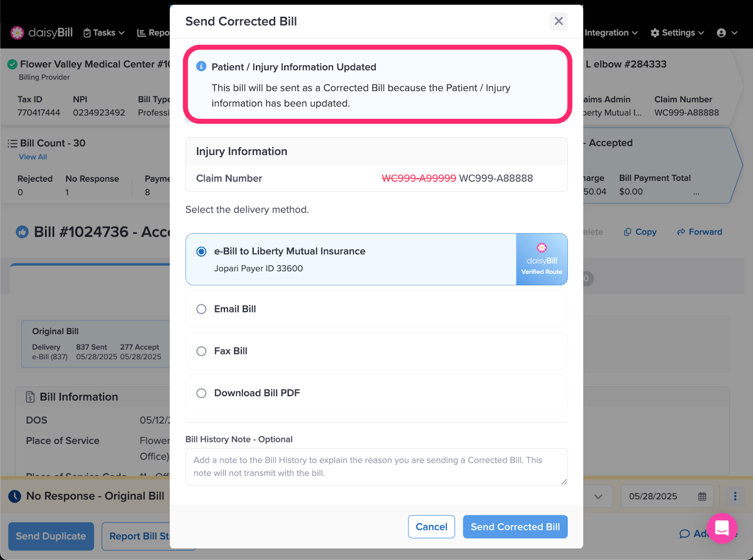753x560 pixels.
Task: Click the Forward bill arrow icon
Action: tap(681, 232)
